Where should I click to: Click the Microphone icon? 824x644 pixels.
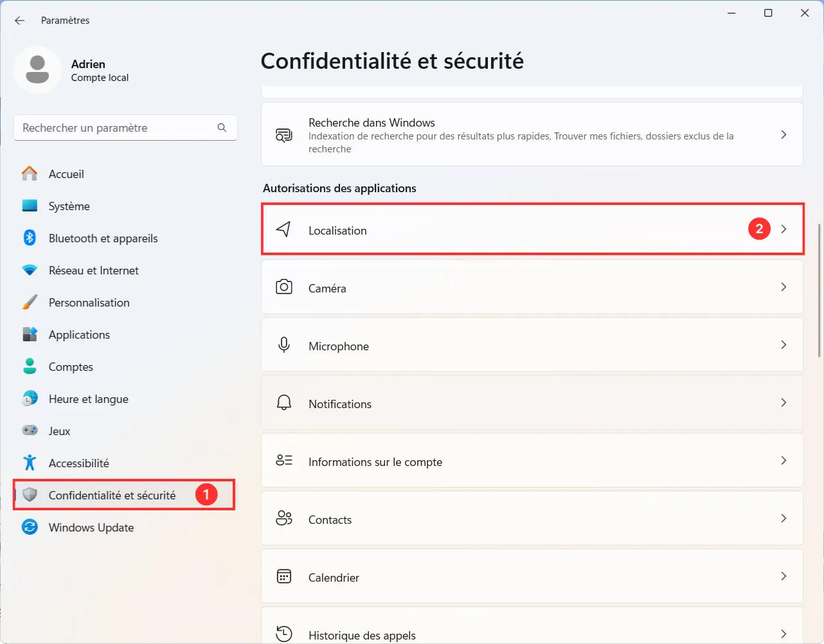point(283,345)
